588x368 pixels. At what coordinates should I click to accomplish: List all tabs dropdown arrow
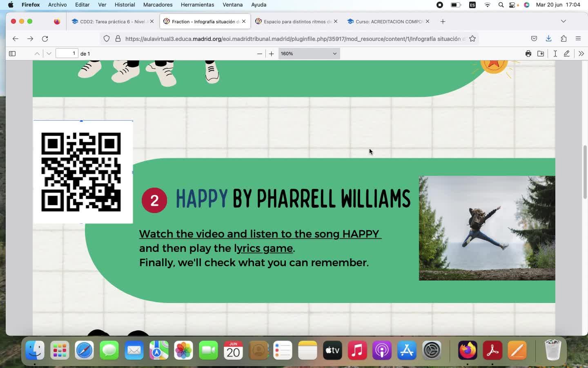(x=563, y=21)
